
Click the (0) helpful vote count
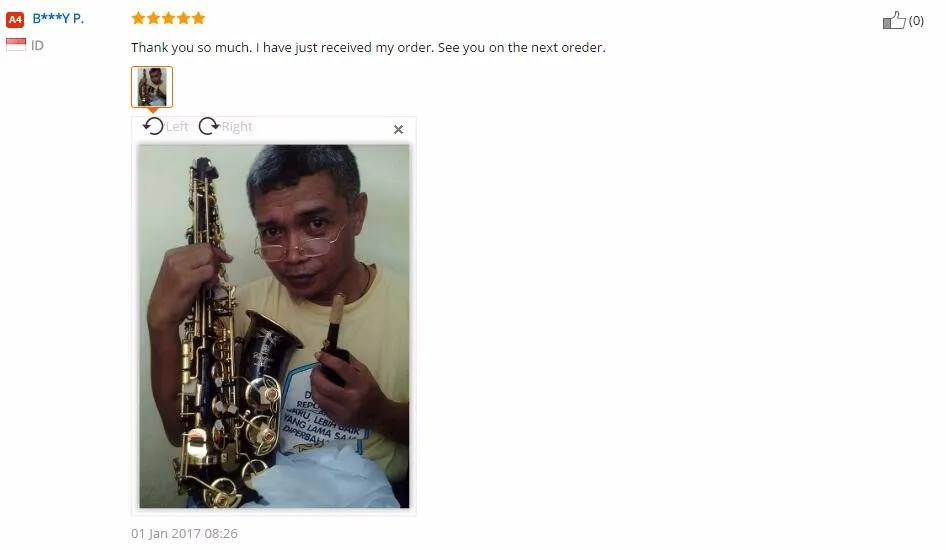pyautogui.click(x=916, y=21)
